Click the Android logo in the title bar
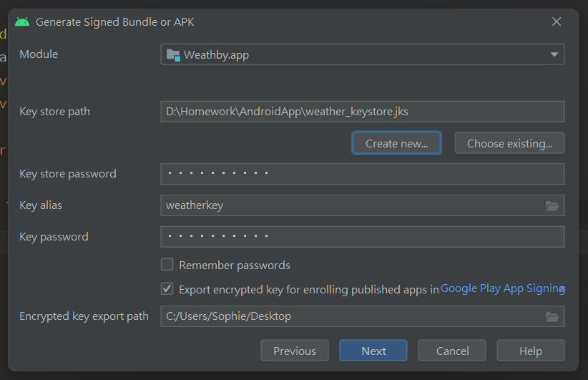 [22, 21]
